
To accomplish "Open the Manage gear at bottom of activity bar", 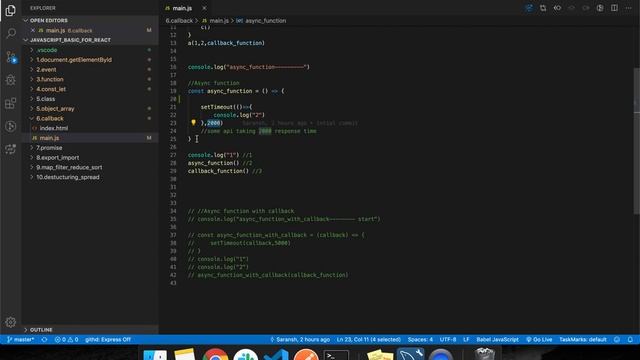I will [11, 322].
